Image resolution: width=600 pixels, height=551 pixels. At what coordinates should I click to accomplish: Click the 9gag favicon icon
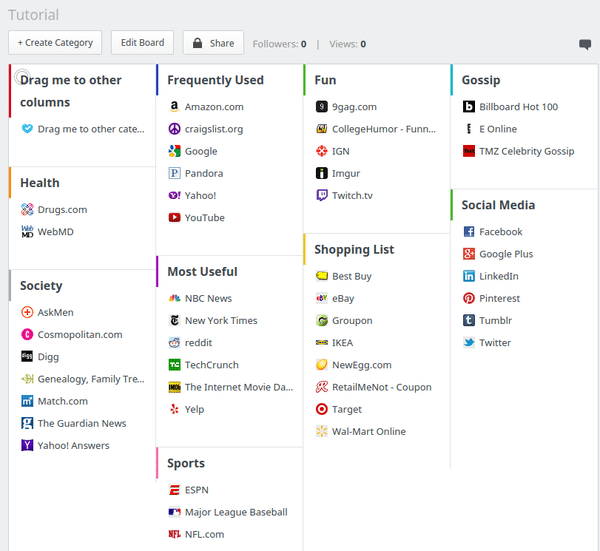(321, 106)
